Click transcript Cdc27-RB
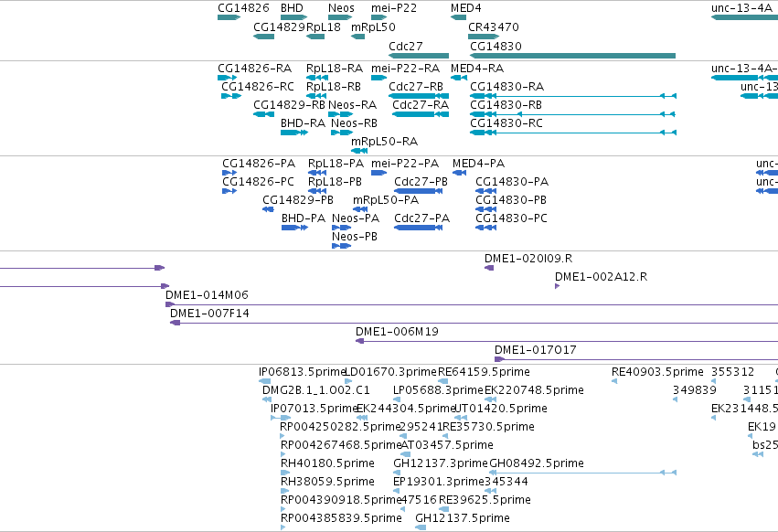This screenshot has height=532, width=778. point(419,96)
